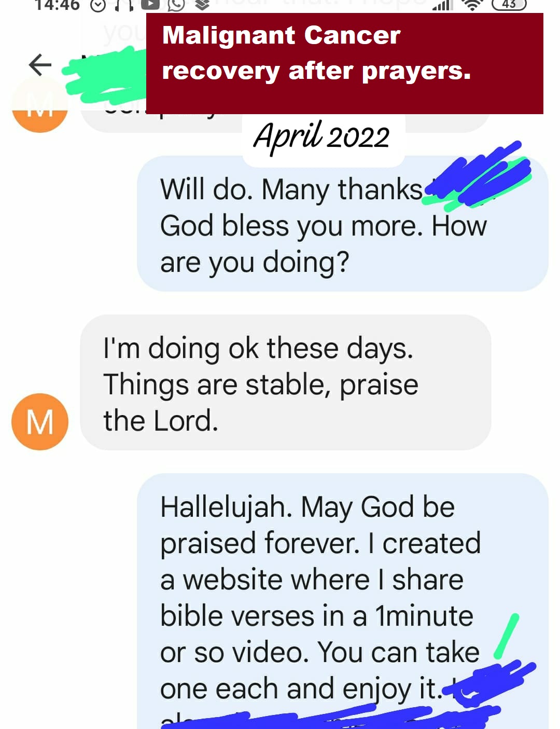Click the 'Malignant Cancer recovery' red banner
Screen dimensions: 560x729
point(345,63)
